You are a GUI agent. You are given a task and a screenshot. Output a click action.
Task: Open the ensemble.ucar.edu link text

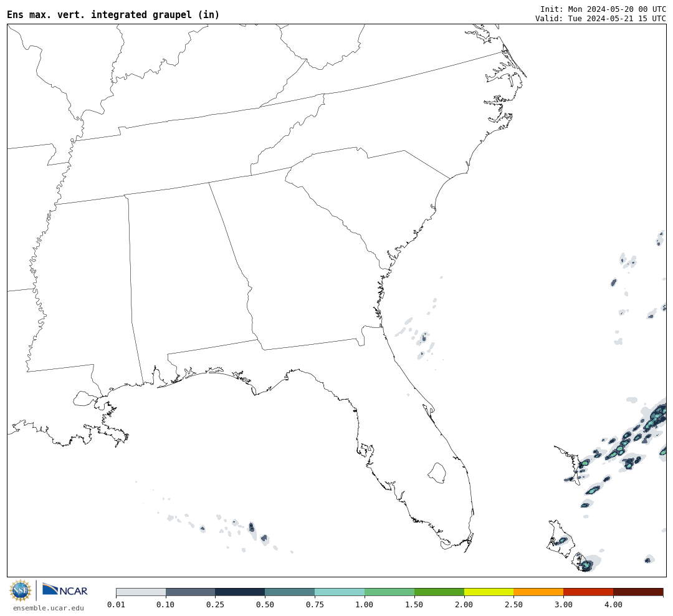(x=49, y=608)
